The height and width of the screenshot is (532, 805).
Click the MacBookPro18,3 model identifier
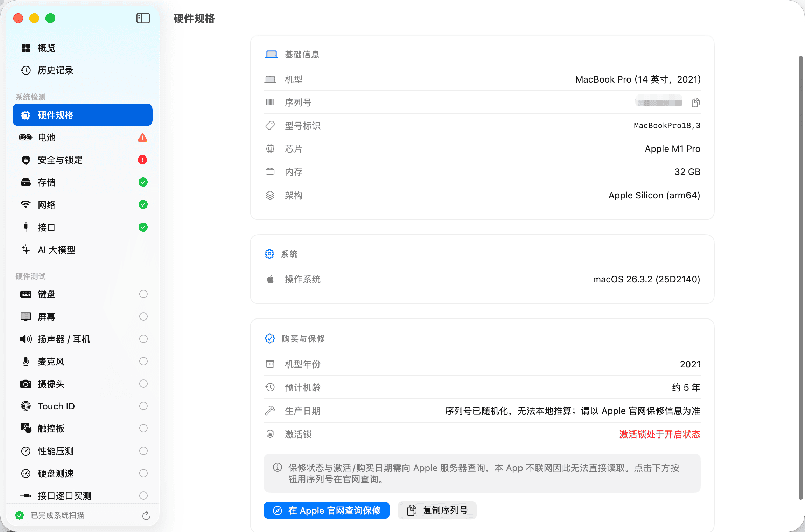(x=667, y=125)
